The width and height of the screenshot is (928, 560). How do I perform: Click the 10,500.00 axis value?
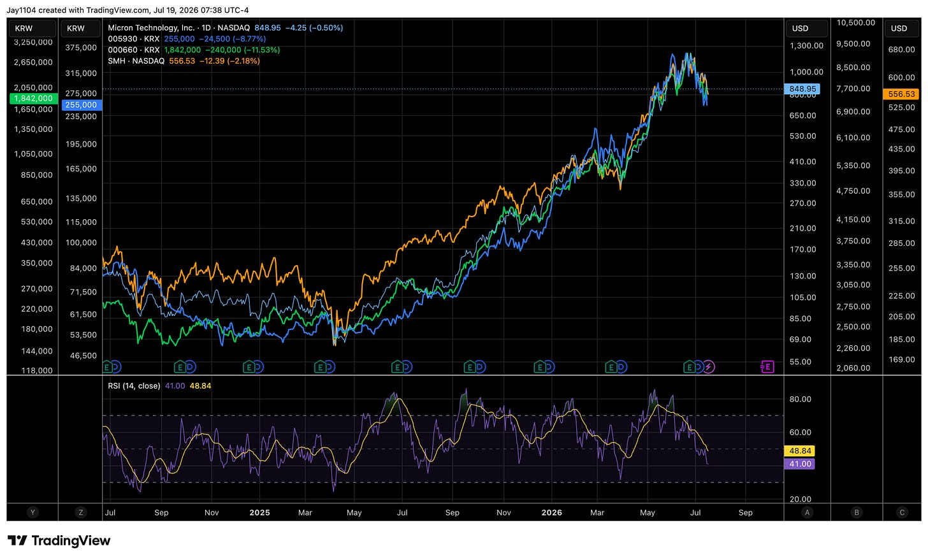856,23
